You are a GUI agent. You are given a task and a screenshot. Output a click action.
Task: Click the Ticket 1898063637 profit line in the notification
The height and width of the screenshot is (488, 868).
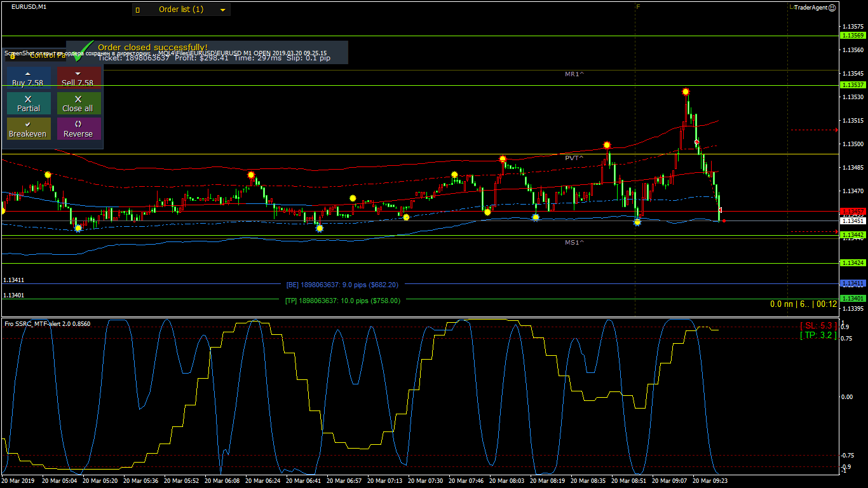coord(214,58)
